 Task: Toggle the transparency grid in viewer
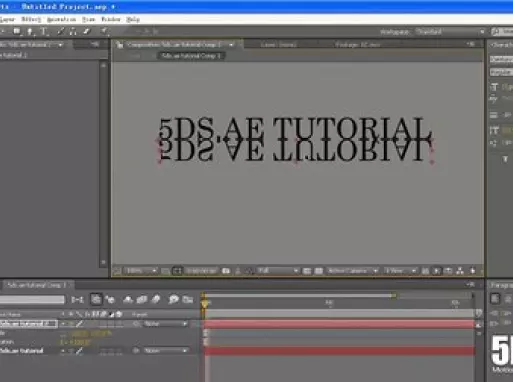(319, 271)
